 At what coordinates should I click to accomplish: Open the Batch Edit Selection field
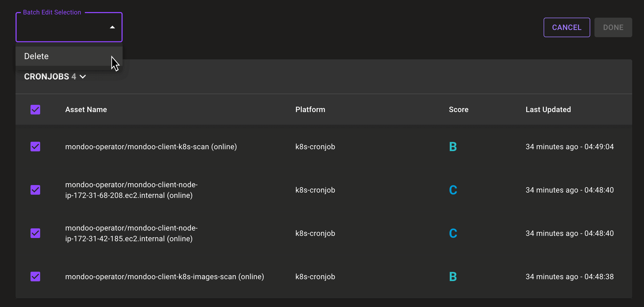coord(69,27)
